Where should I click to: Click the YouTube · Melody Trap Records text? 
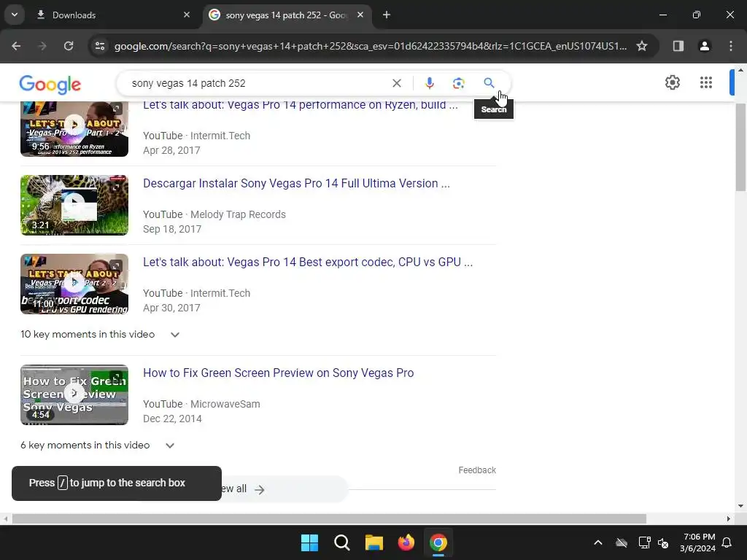[x=214, y=214]
